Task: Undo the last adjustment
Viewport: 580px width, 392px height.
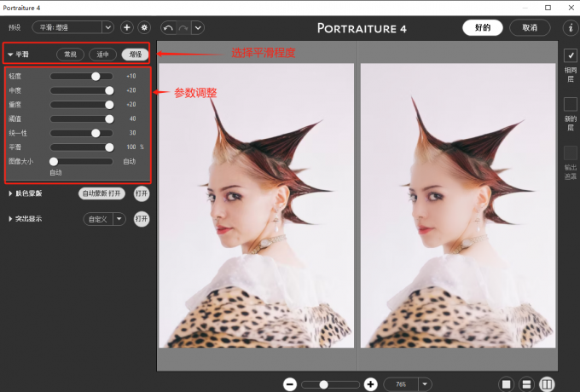Action: [168, 28]
